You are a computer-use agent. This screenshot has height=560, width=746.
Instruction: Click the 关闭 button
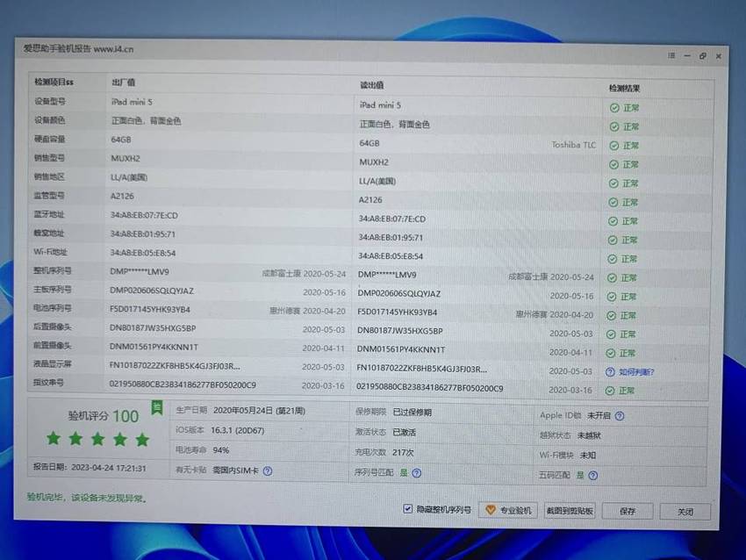(685, 512)
